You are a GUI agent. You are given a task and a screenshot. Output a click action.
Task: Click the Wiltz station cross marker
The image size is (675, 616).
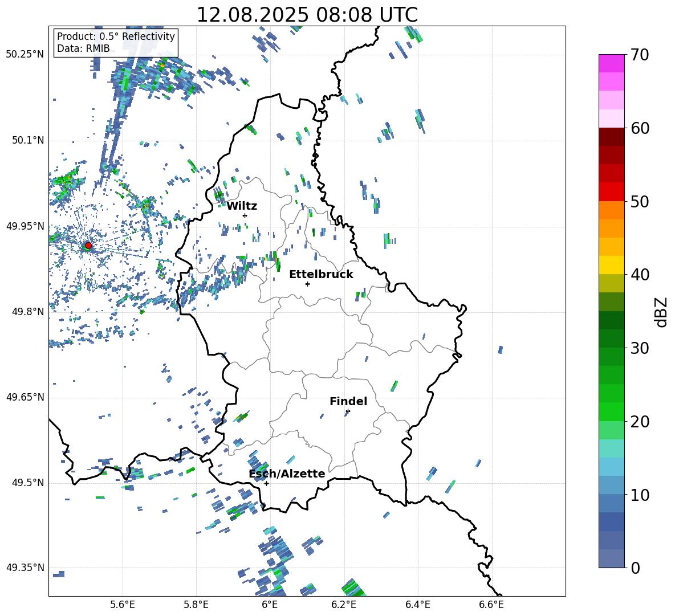pos(245,215)
